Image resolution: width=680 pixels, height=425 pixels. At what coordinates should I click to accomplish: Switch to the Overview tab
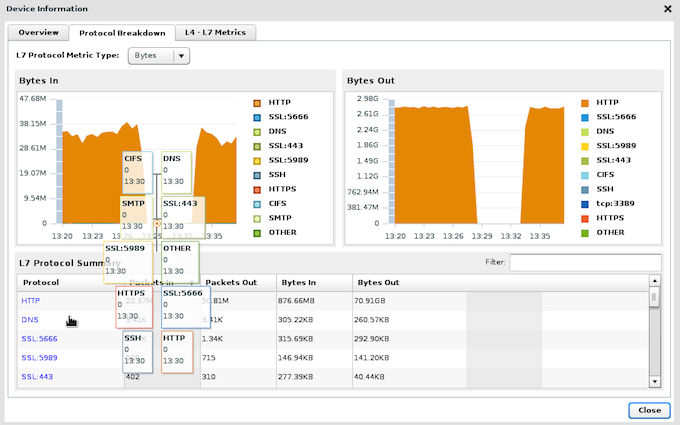click(39, 33)
